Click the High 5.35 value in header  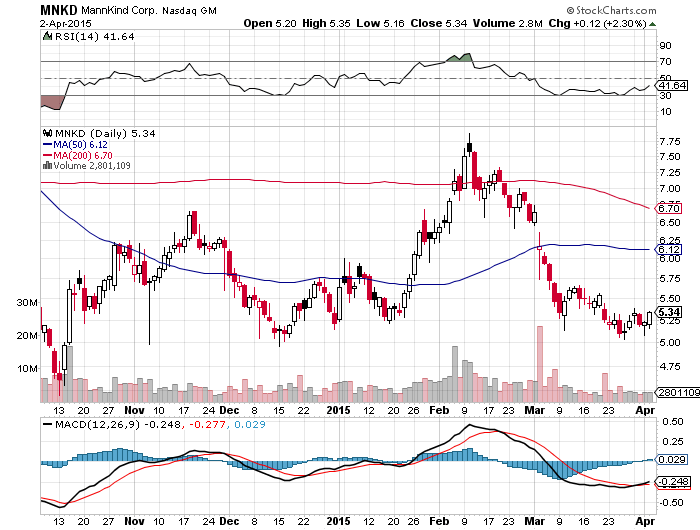pos(326,23)
